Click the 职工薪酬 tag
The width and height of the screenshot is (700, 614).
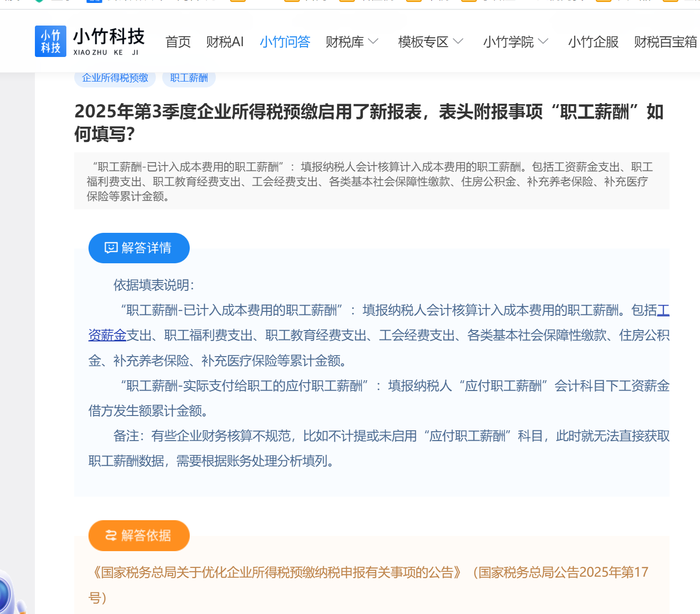click(189, 78)
